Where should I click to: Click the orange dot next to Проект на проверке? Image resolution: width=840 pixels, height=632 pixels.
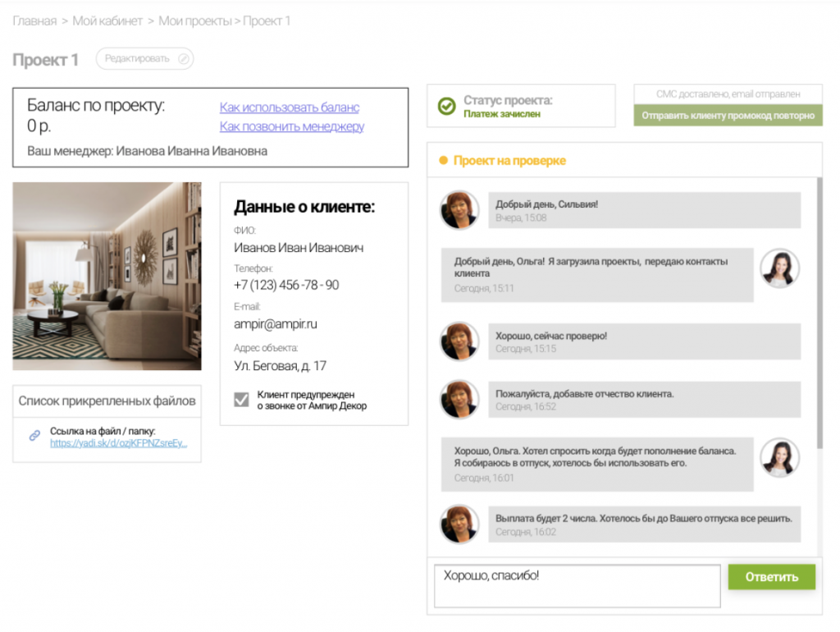(443, 161)
